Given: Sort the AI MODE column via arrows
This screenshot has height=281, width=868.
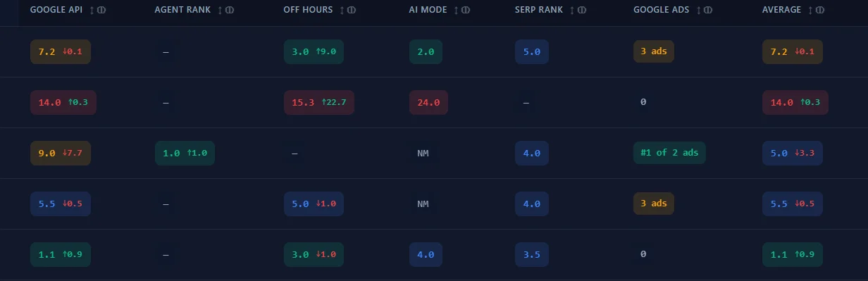Looking at the screenshot, I should coord(457,10).
